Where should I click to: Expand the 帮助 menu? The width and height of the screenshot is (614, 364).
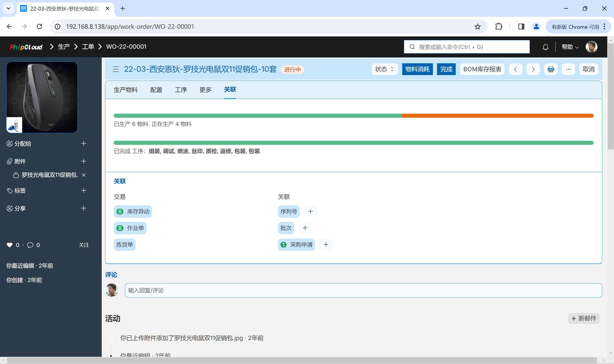point(570,47)
